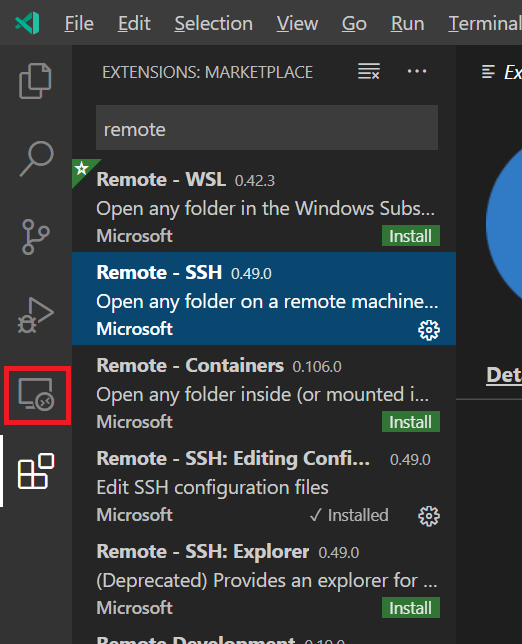
Task: Click the 'Open any folder inside (or mounted i...' description
Action: point(263,395)
